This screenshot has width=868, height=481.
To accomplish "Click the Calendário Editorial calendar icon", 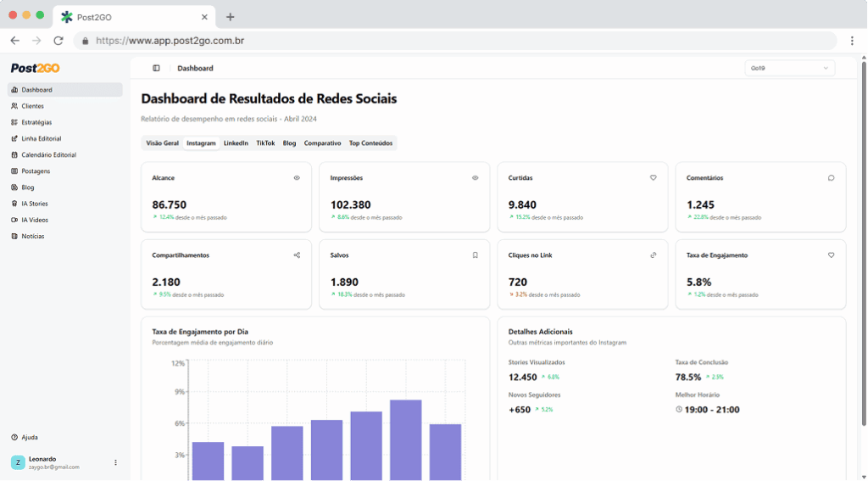I will point(14,154).
